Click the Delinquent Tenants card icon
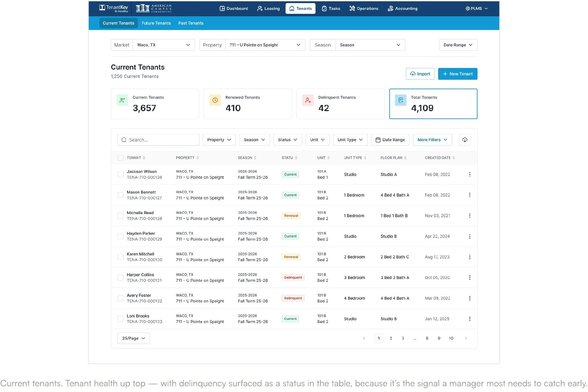 (308, 100)
